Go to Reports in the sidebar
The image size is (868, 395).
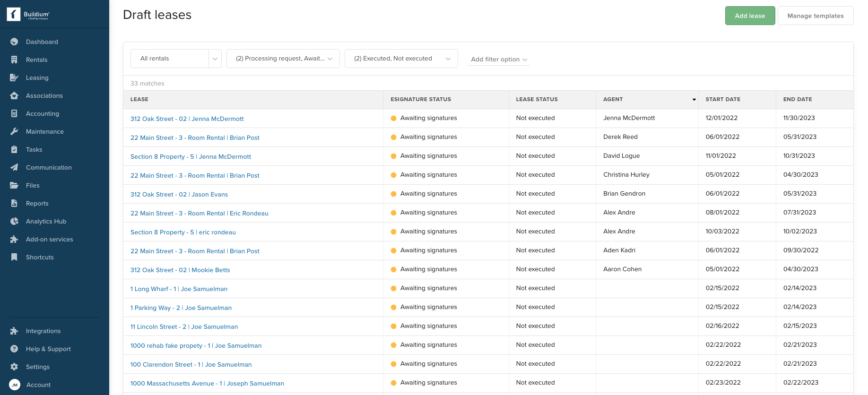point(37,203)
